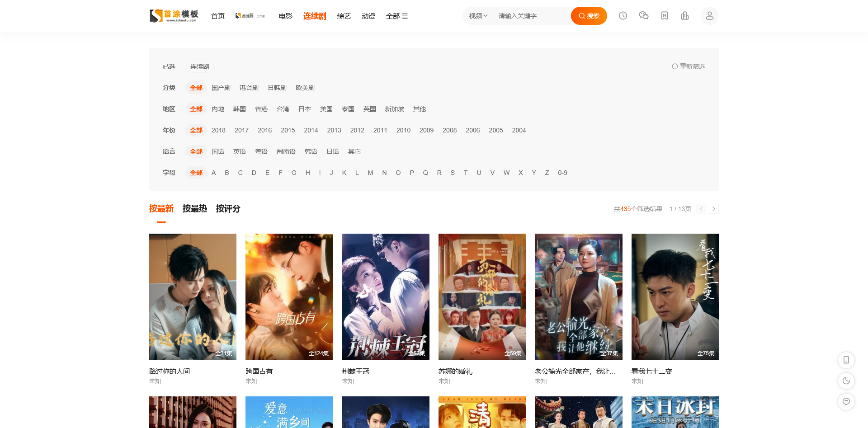Image resolution: width=868 pixels, height=428 pixels.
Task: Go to the next results page arrow
Action: click(x=714, y=209)
